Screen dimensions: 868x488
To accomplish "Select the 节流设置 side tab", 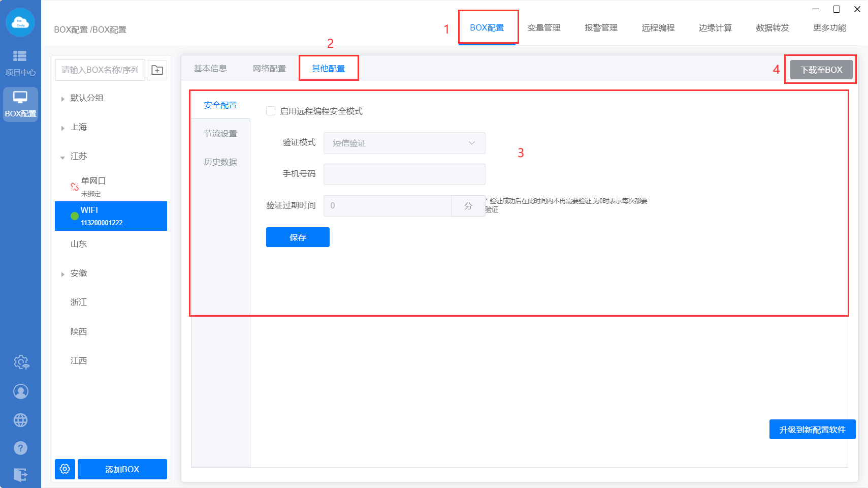I will point(220,134).
